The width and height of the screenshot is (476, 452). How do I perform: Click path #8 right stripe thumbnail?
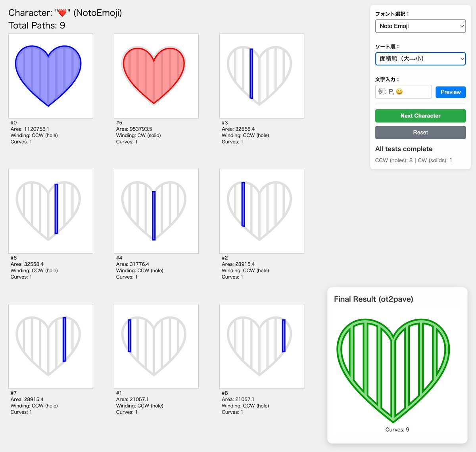click(x=261, y=346)
